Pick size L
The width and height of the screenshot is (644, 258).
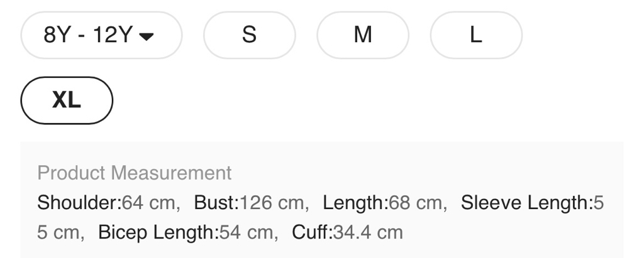(x=476, y=35)
